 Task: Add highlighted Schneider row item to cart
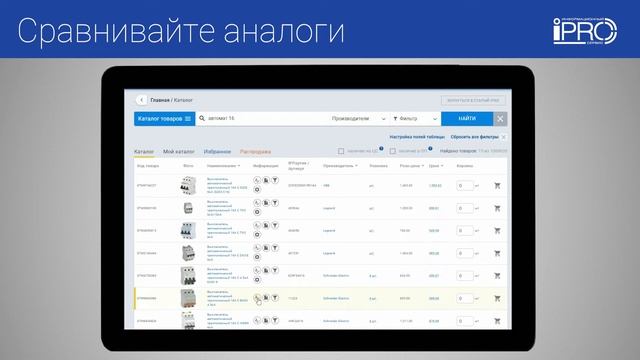pos(497,298)
